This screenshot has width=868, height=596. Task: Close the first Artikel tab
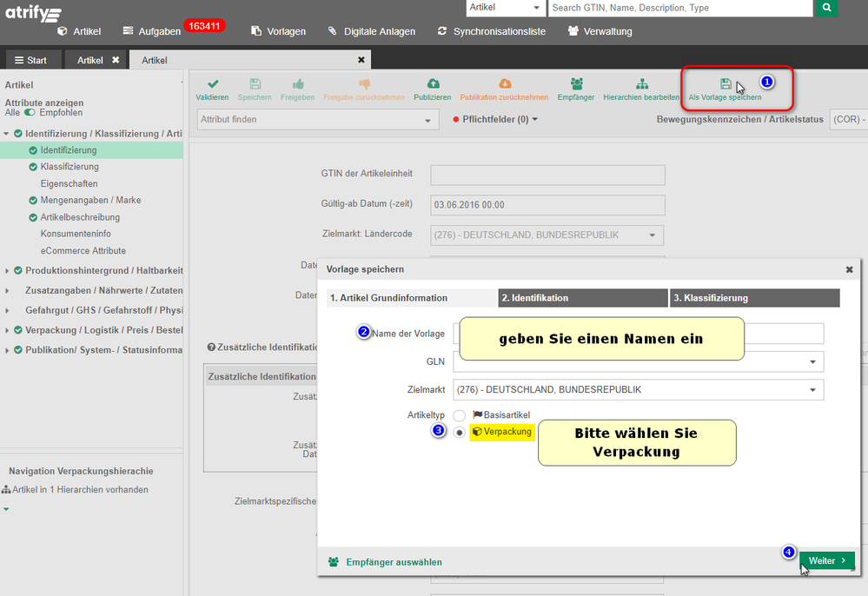116,60
